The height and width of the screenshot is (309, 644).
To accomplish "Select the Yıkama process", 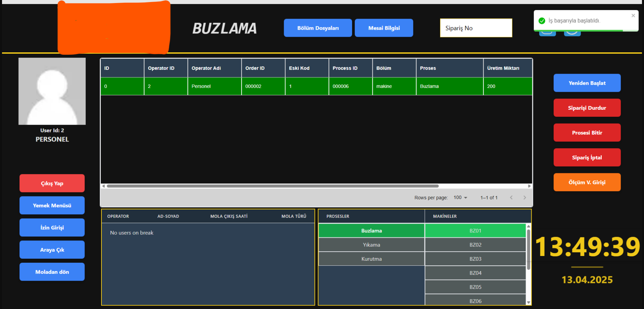I will (x=371, y=245).
